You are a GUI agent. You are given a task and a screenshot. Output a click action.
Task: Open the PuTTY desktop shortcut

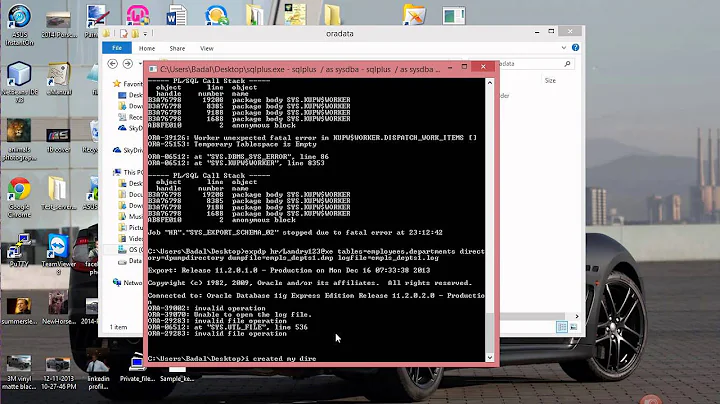(18, 250)
